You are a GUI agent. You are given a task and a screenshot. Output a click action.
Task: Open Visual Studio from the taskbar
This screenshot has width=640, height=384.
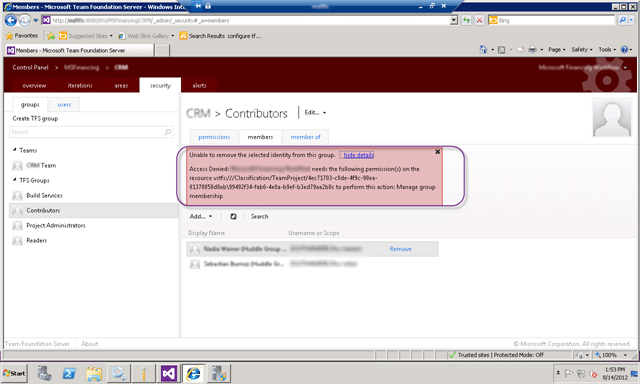coord(169,373)
